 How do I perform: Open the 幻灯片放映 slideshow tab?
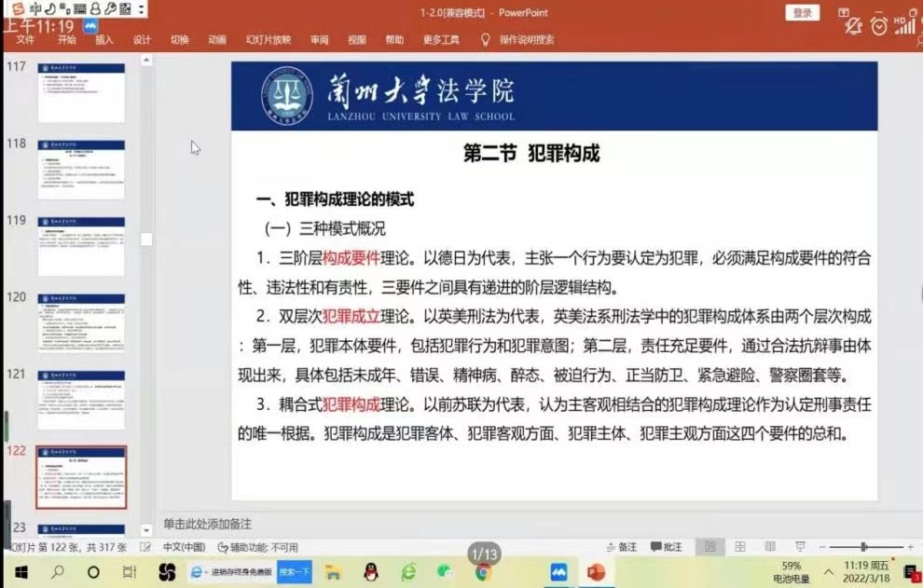(269, 39)
